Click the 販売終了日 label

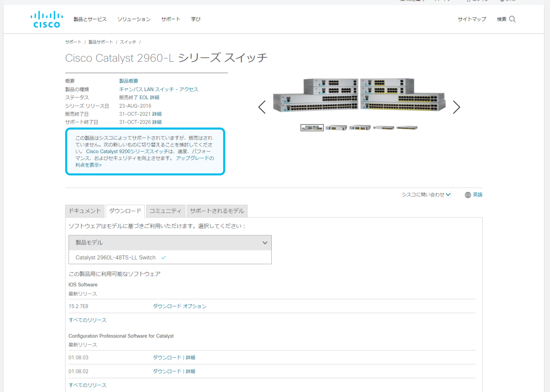77,114
